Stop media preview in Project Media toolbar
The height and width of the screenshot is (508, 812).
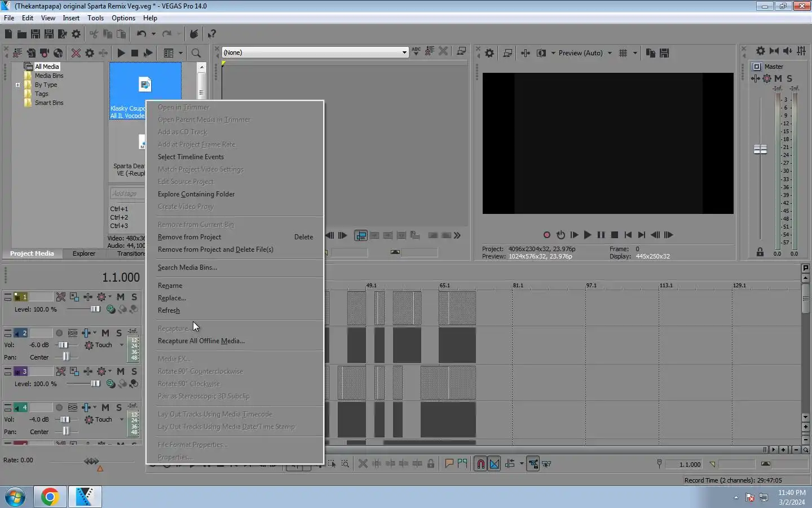pyautogui.click(x=134, y=53)
